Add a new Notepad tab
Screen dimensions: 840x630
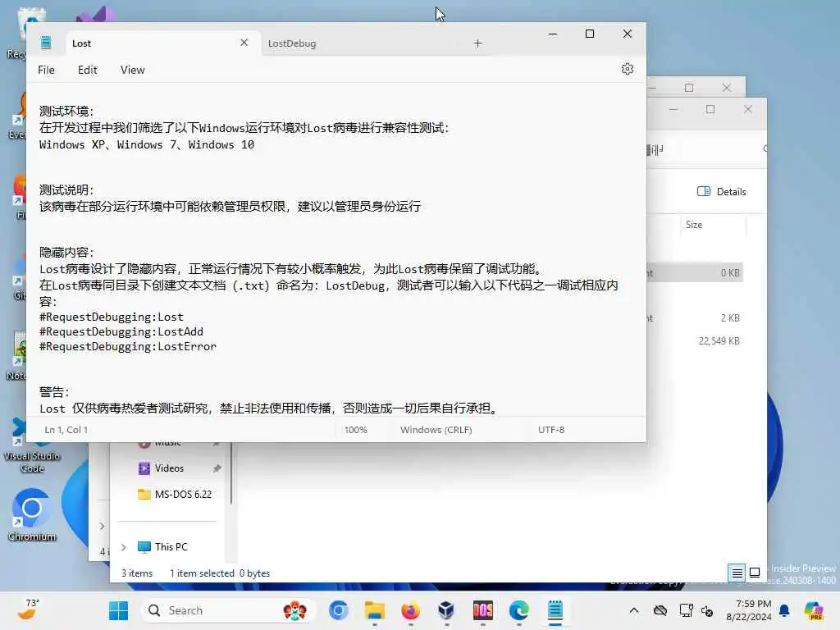(478, 43)
